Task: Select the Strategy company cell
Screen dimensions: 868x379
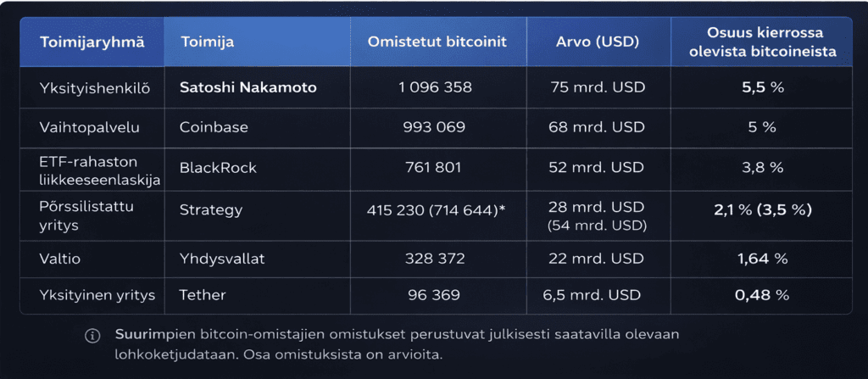Action: pos(210,209)
